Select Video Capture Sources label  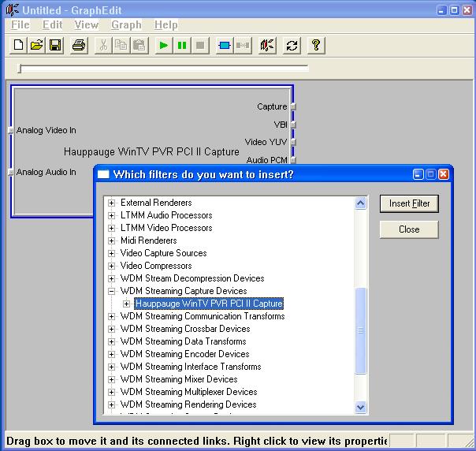click(163, 253)
